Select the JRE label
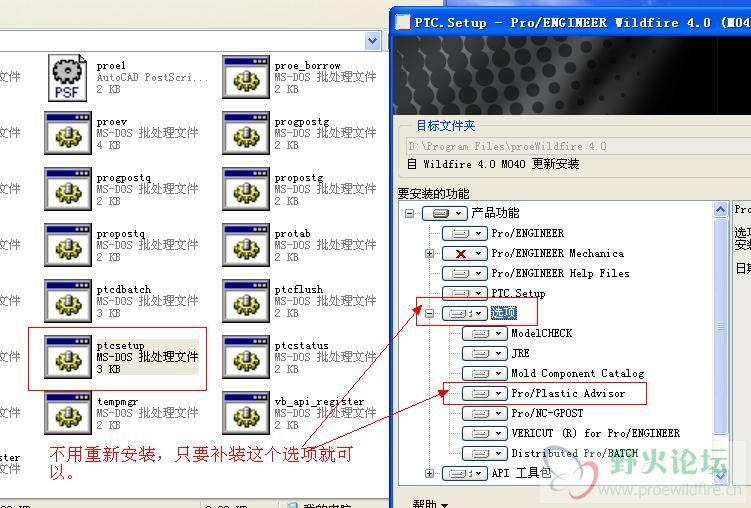 coord(520,353)
